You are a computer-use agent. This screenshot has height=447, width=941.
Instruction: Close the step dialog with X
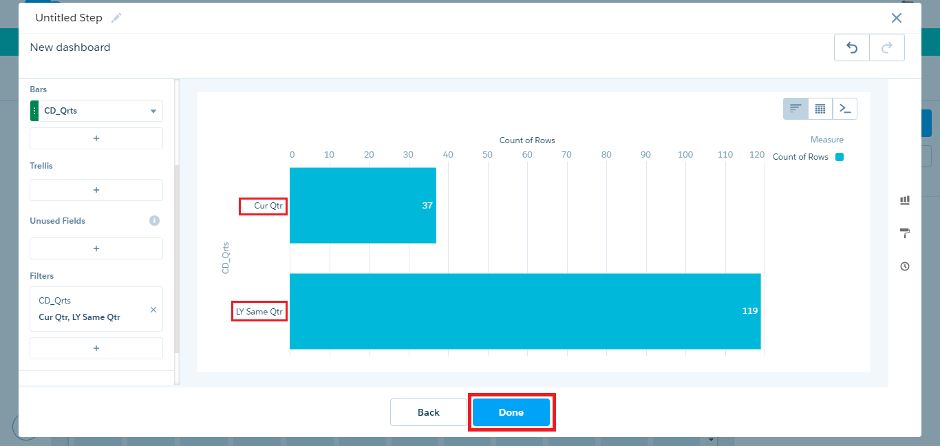(x=897, y=18)
